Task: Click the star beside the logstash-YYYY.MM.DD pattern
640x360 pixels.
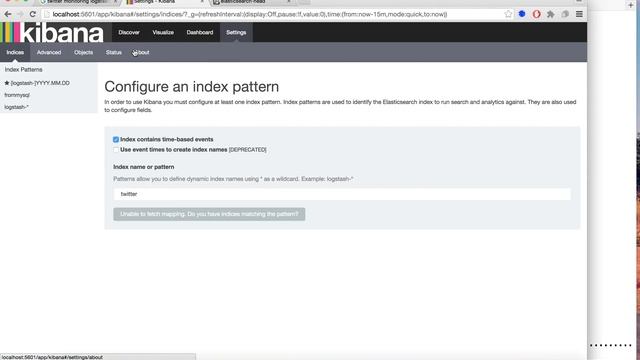Action: point(7,83)
